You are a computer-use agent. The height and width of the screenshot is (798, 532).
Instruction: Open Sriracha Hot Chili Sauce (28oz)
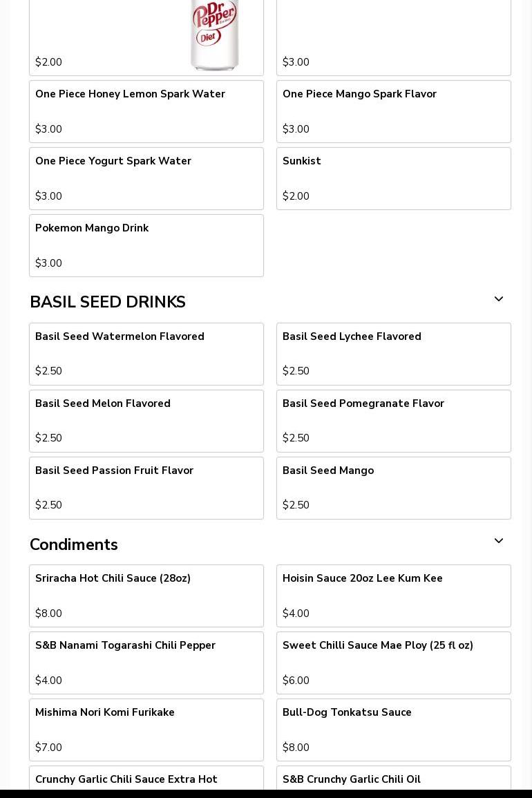pyautogui.click(x=146, y=596)
